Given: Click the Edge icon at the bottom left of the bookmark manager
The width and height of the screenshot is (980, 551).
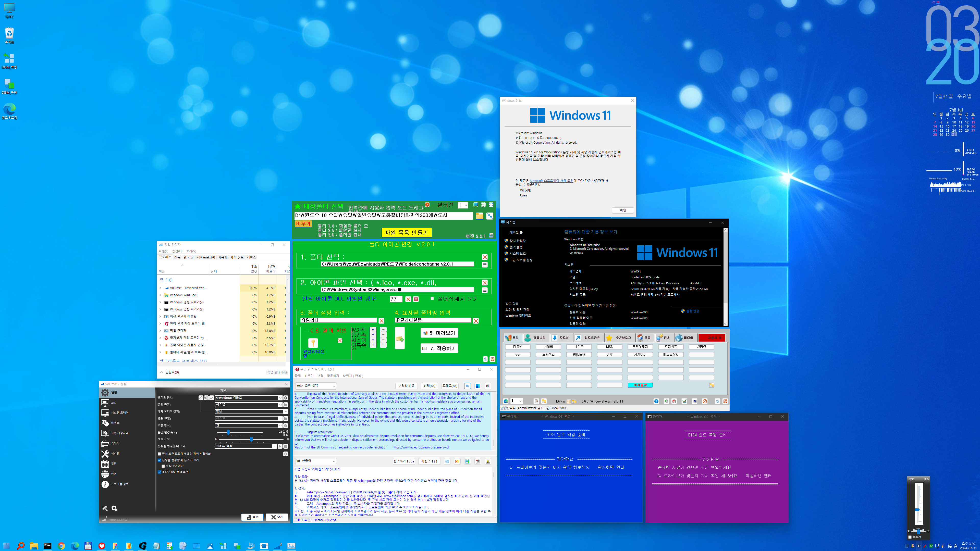Looking at the screenshot, I should pos(506,401).
